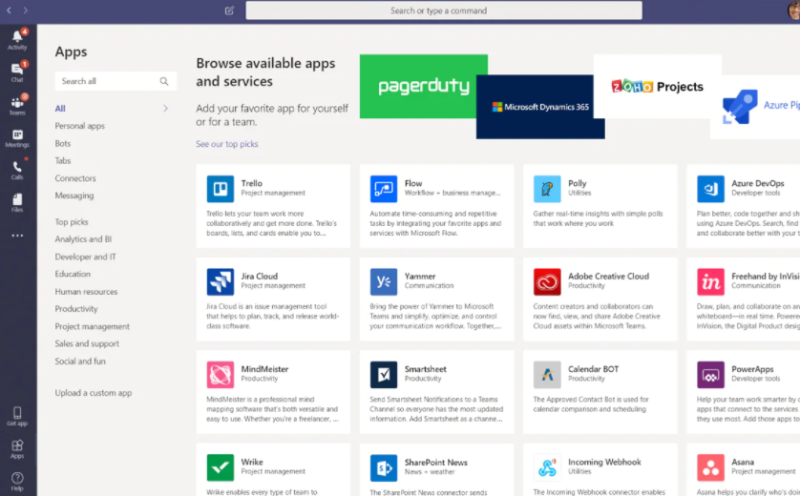Click the Jira Cloud app icon
800x496 pixels.
point(220,282)
